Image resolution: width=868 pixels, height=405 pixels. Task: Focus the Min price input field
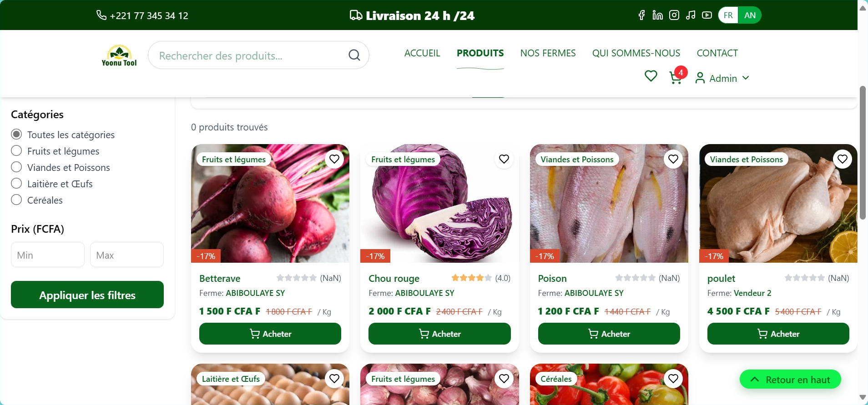48,255
